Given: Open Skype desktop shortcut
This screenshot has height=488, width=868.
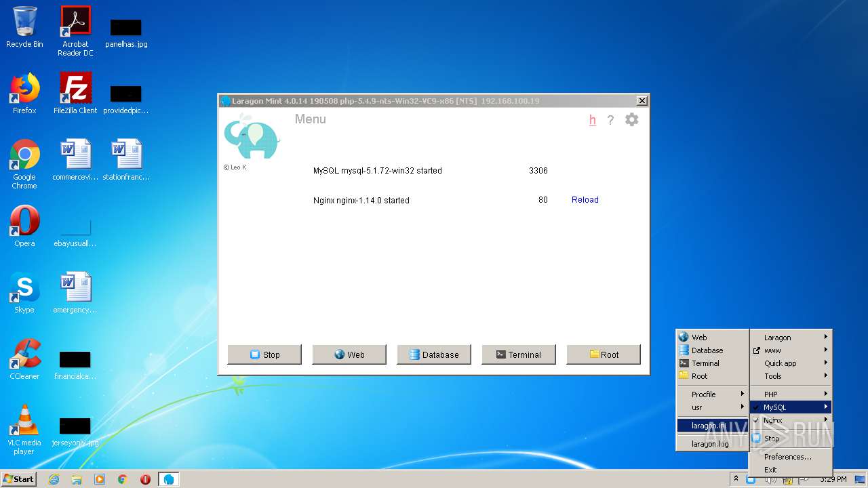Looking at the screenshot, I should (x=24, y=293).
